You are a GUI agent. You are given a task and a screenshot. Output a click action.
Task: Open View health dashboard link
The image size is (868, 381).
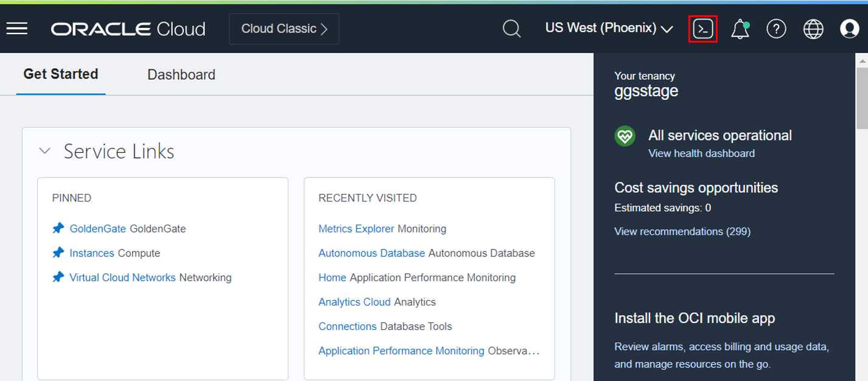tap(701, 153)
